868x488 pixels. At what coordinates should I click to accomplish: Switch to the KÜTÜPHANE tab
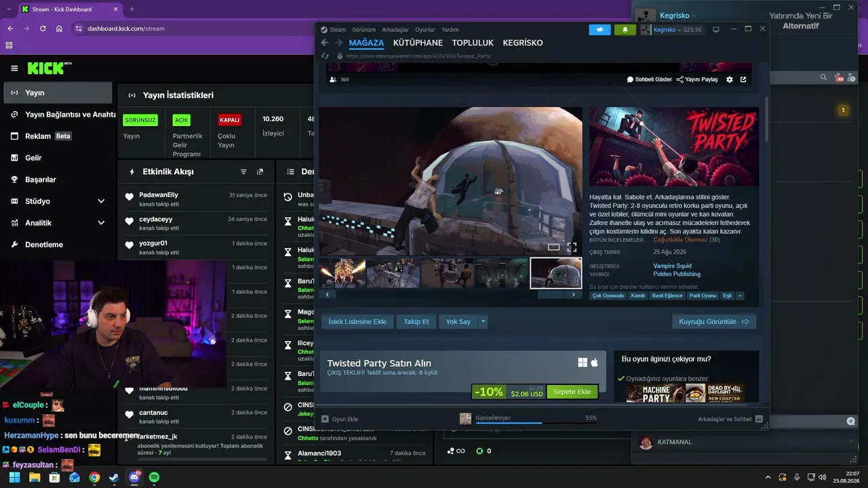(418, 43)
